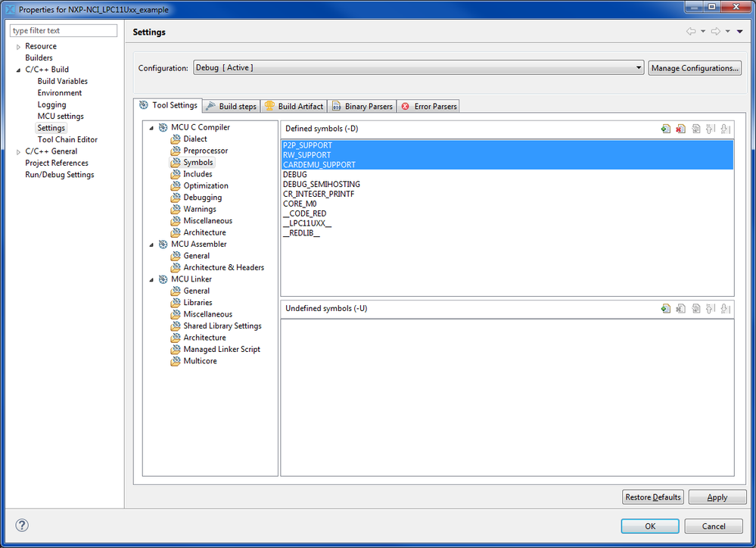The height and width of the screenshot is (548, 756).
Task: Open the forward history dropdown arrow
Action: point(727,31)
